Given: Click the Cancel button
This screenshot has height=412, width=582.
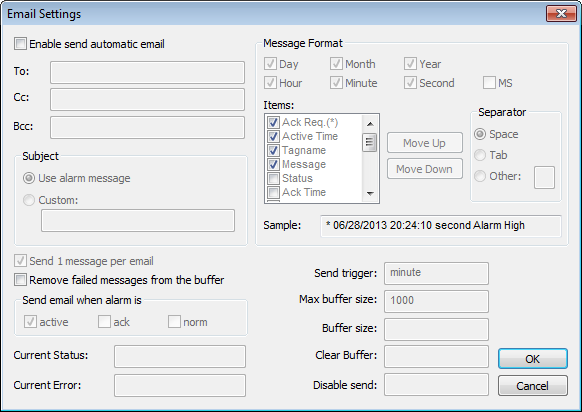Looking at the screenshot, I should (x=533, y=386).
